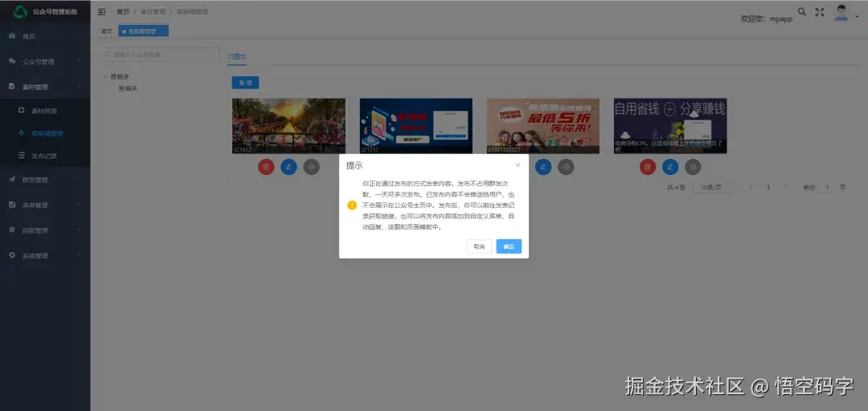Publish the sunset canal draft via check icon
The image size is (868, 411).
pyautogui.click(x=312, y=166)
